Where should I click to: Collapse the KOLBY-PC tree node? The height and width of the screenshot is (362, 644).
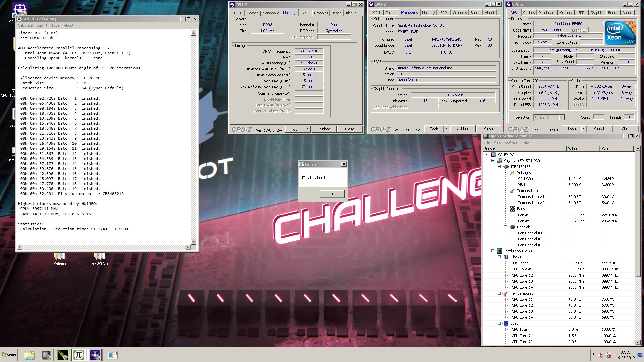tap(486, 155)
